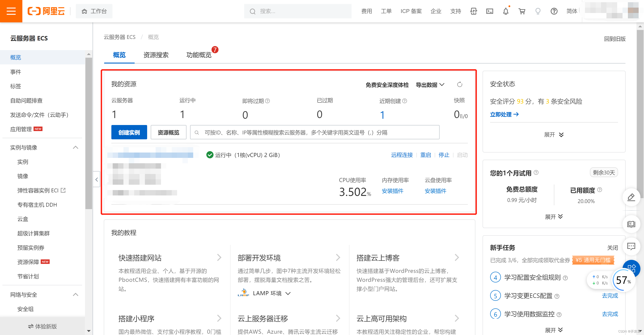644x335 pixels.
Task: Click the Alibaba Cloud logo
Action: click(46, 11)
